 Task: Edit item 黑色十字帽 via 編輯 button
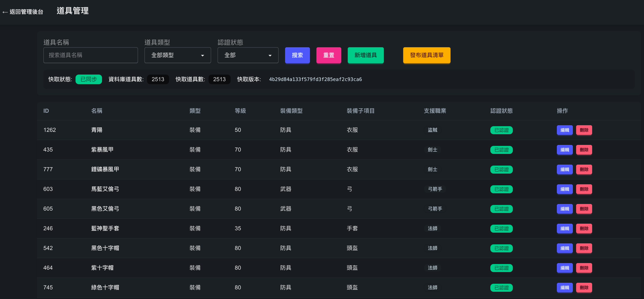pos(564,248)
